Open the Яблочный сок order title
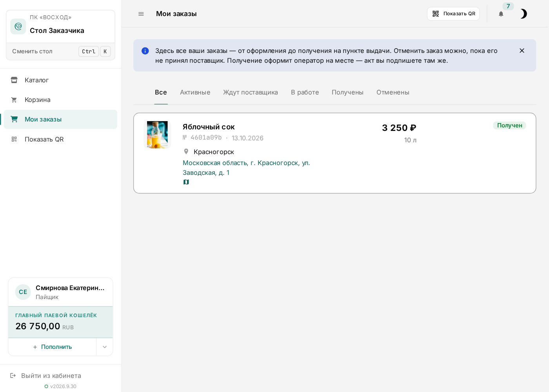The image size is (549, 392). coord(209,127)
